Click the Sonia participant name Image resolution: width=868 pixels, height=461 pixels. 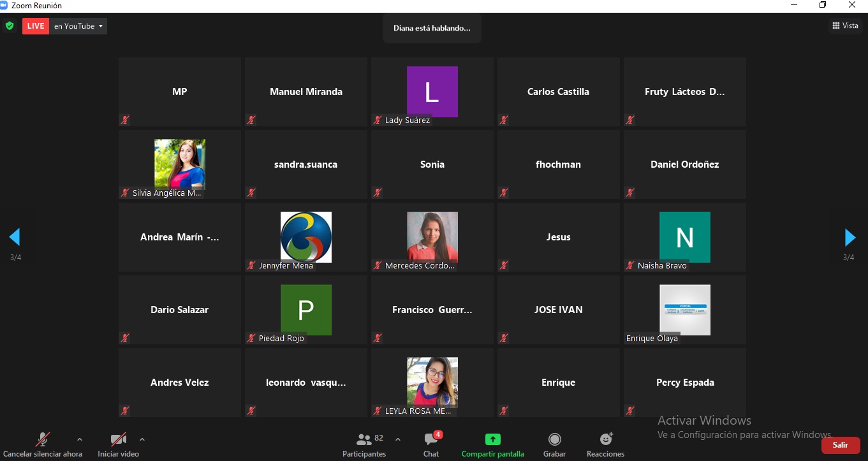tap(432, 165)
